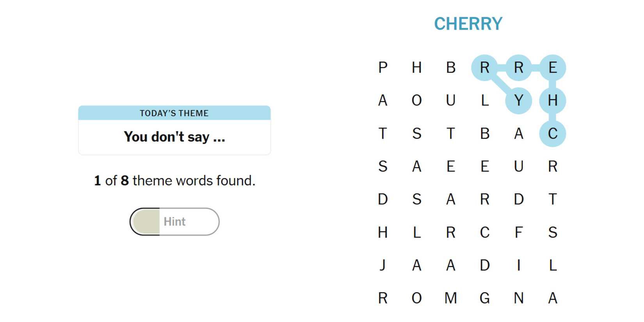644x322 pixels.
Task: Select the letter I tile
Action: click(519, 265)
